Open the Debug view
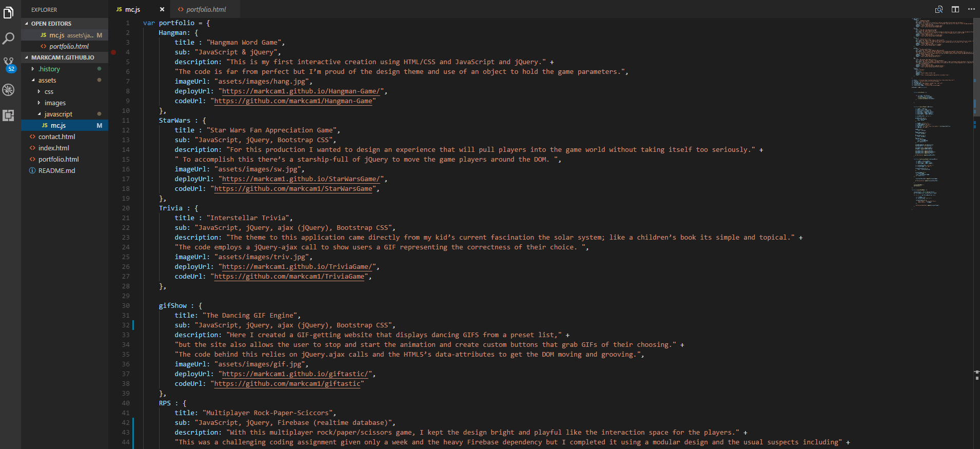The image size is (980, 449). pos(9,90)
